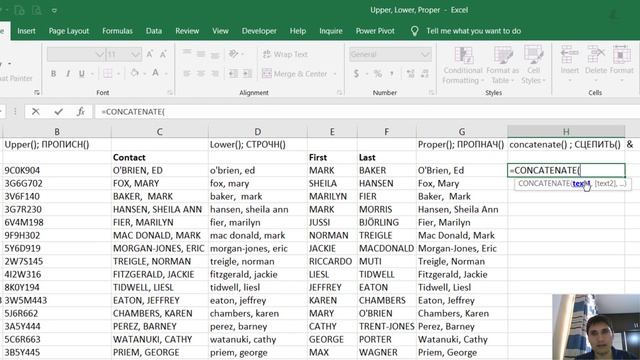Open Format as Table
640x360 pixels.
tap(502, 65)
